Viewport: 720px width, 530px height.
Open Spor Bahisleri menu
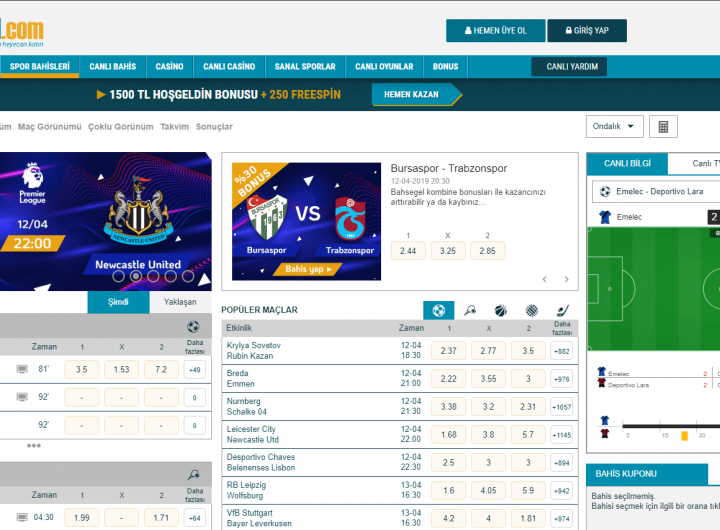[39, 67]
